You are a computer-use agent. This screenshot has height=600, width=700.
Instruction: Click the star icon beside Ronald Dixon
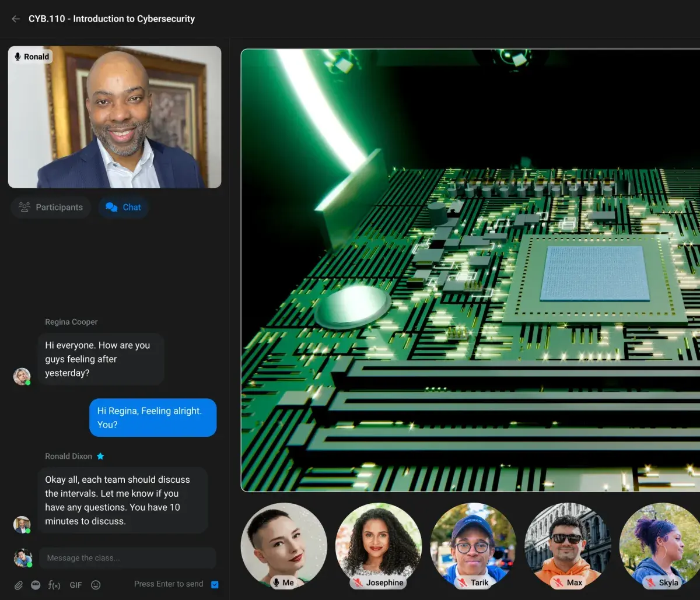(x=100, y=456)
